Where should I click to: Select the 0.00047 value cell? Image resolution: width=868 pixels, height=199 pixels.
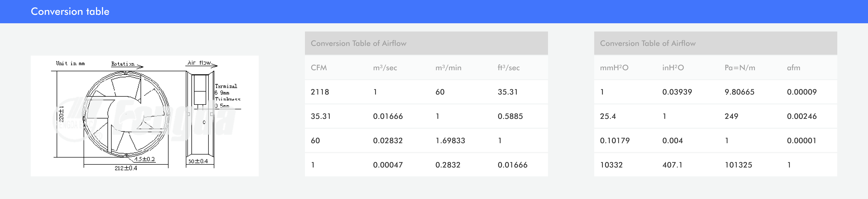[x=388, y=165]
